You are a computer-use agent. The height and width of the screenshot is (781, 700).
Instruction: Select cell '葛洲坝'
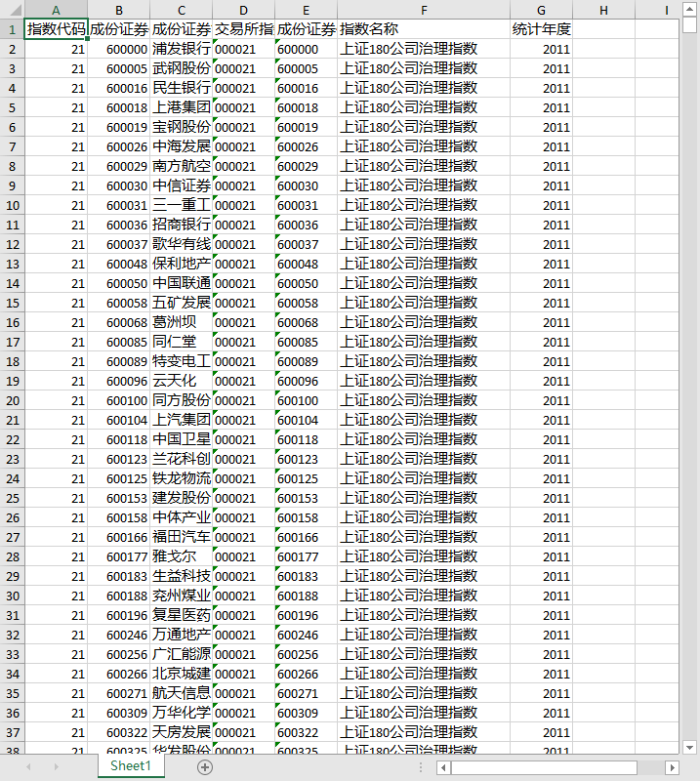pyautogui.click(x=182, y=322)
